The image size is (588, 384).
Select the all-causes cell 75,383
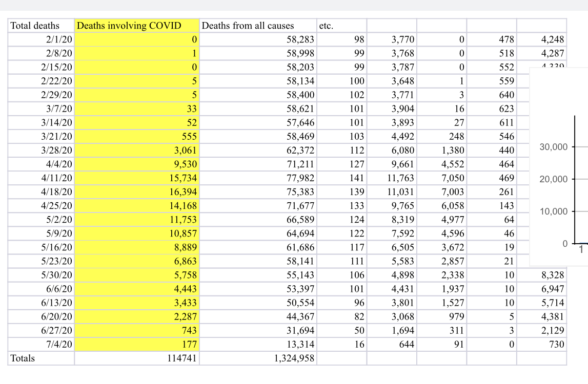point(258,192)
